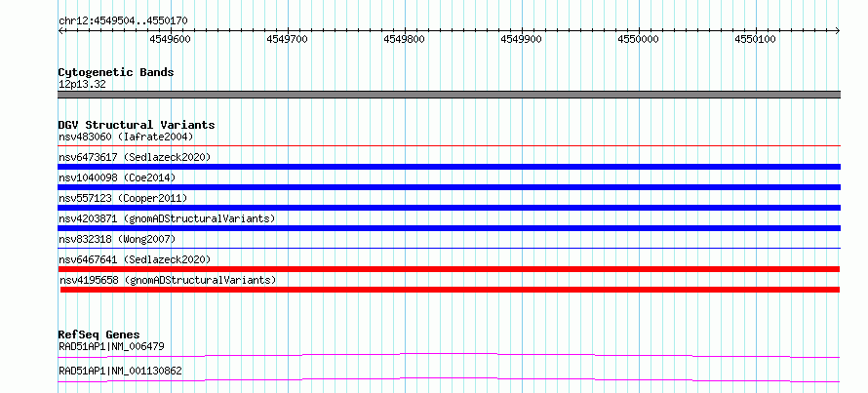This screenshot has width=868, height=393.
Task: Select the blue nsv4203871 variant bar
Action: pyautogui.click(x=449, y=228)
